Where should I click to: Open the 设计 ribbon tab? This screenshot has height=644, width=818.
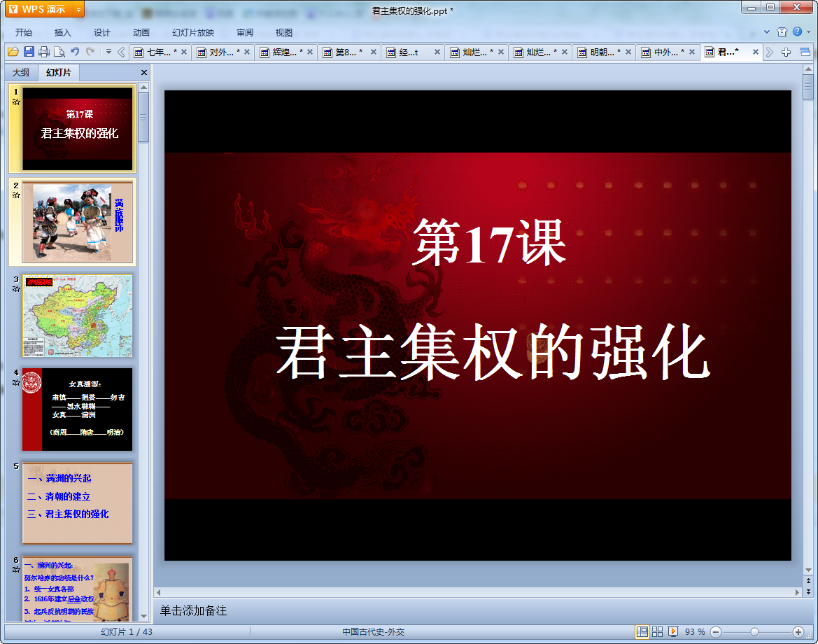[x=101, y=32]
